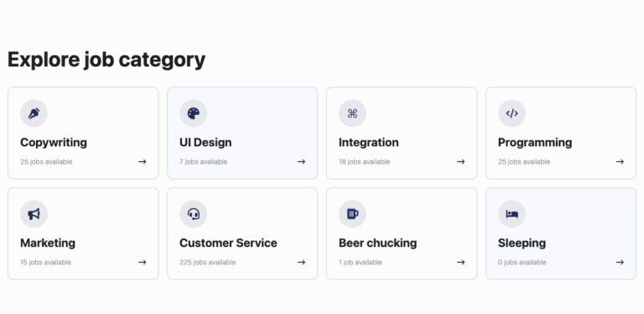Viewport: 644px width, 314px height.
Task: Click the Explore job category heading
Action: [x=106, y=60]
